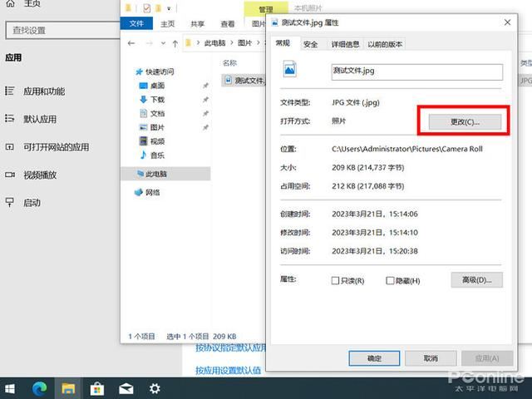The image size is (532, 399).
Task: Open Music (音乐) in navigation pane
Action: point(157,155)
